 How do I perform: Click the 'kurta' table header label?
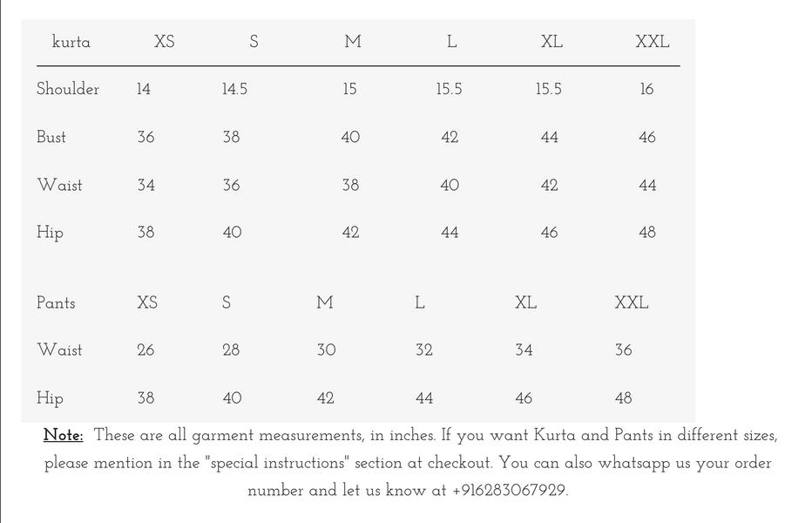(x=71, y=42)
